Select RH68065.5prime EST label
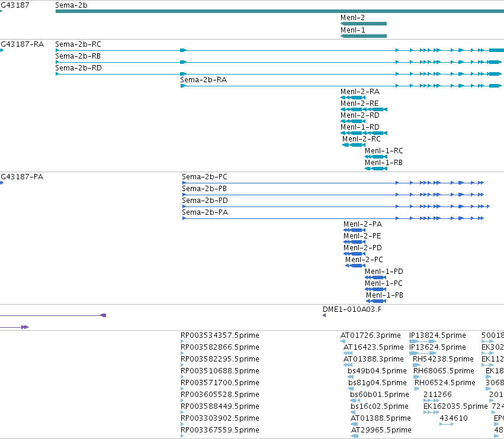504x439 pixels. pyautogui.click(x=444, y=370)
